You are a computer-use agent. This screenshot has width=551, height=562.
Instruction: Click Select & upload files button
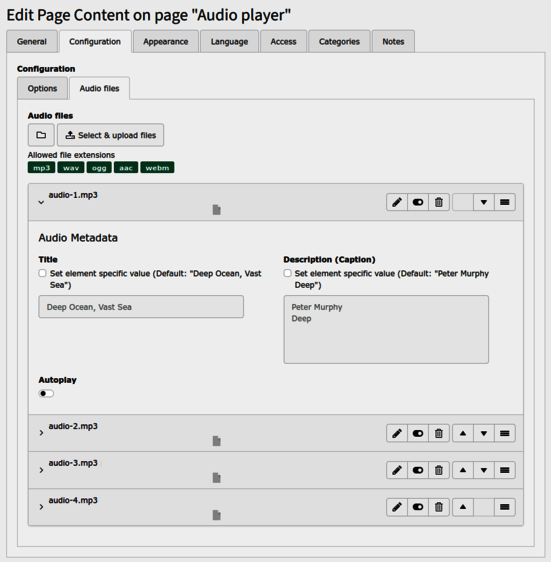coord(110,135)
